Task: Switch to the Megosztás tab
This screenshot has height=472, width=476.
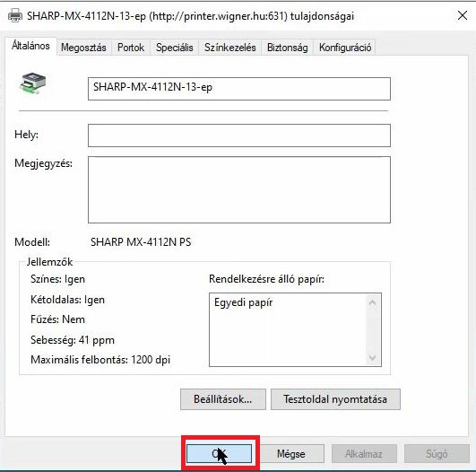Action: click(x=83, y=48)
